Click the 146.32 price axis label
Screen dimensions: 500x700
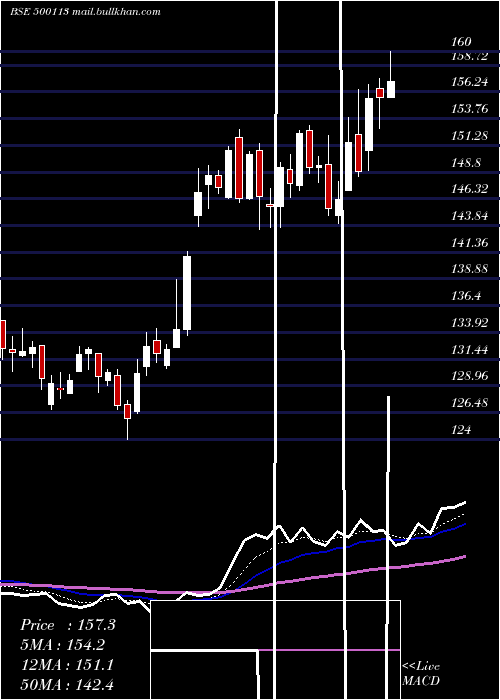point(469,189)
